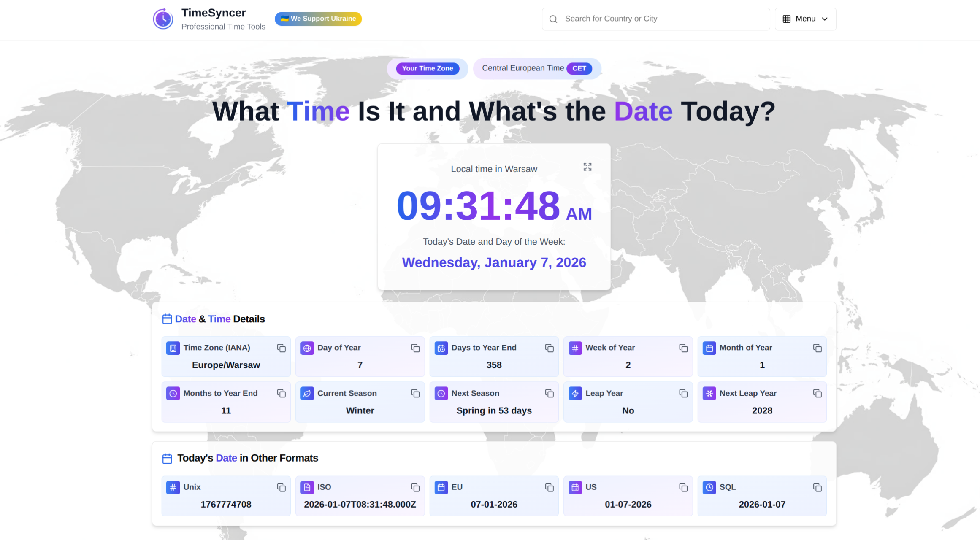Click the We Support Ukraine banner

point(318,19)
